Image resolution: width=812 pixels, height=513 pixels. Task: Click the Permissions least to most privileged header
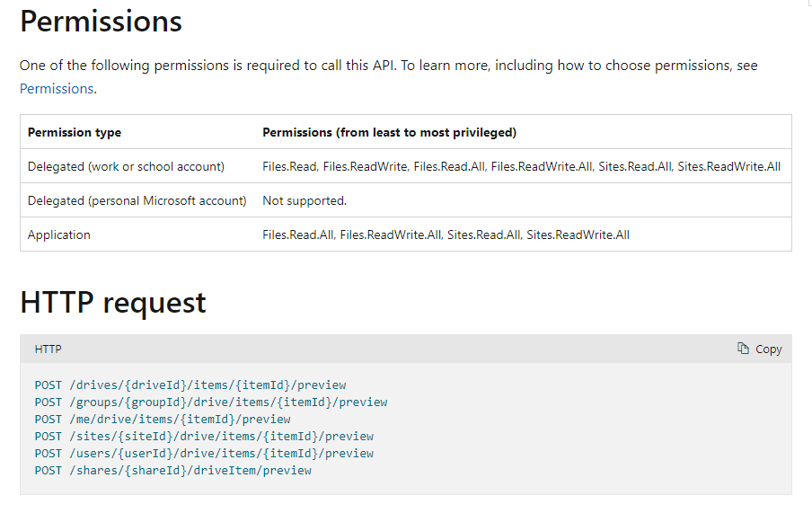pyautogui.click(x=389, y=132)
